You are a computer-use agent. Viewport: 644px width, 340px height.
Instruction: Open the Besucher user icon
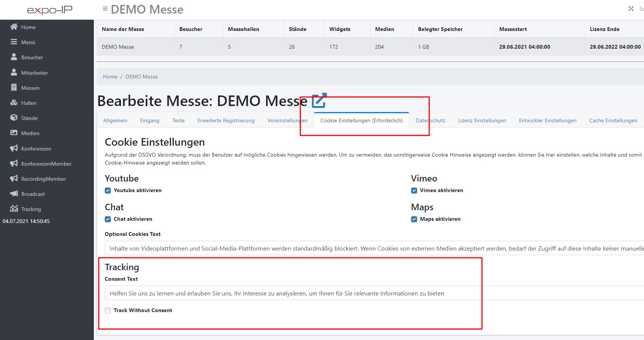point(14,57)
